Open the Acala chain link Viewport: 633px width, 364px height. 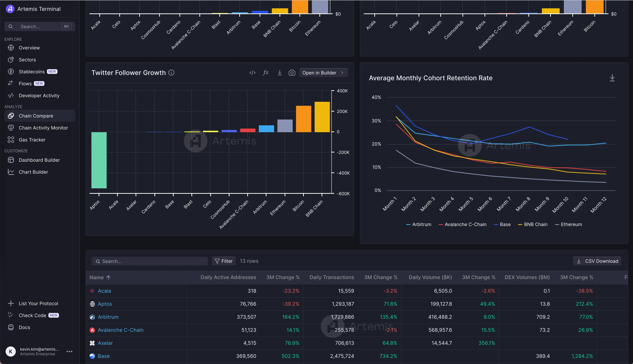click(104, 291)
